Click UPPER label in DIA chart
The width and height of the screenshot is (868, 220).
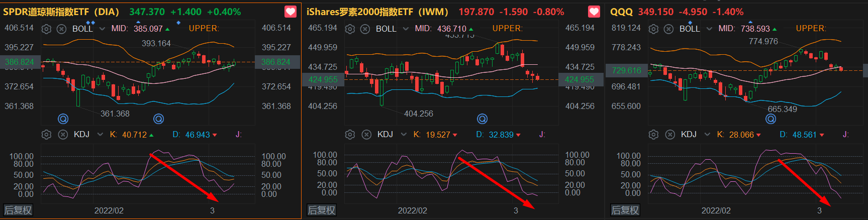coord(204,29)
